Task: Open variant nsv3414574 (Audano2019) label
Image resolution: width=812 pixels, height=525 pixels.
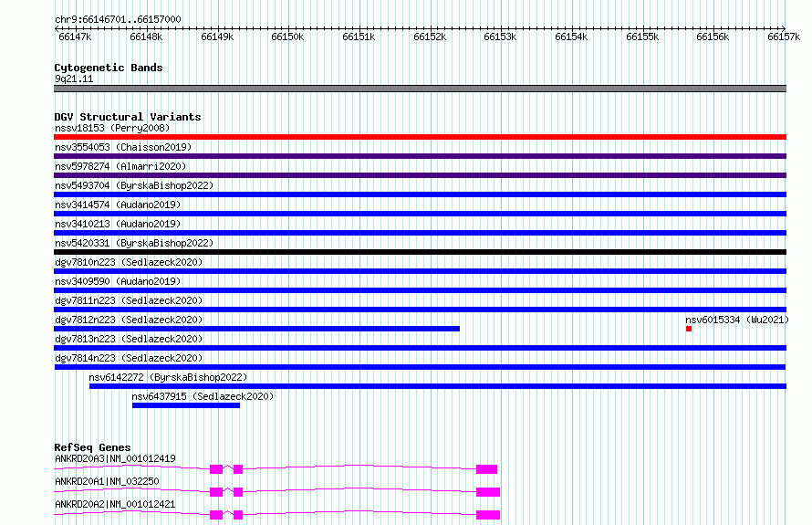Action: 118,205
